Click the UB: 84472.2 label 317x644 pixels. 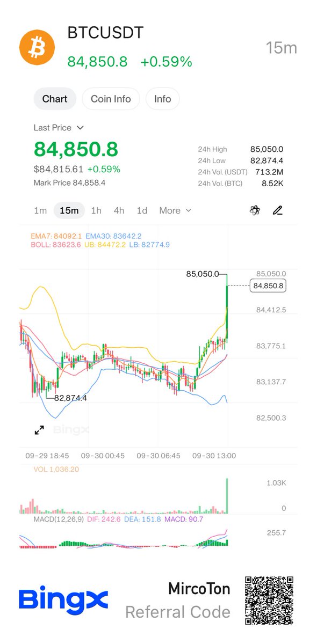(x=105, y=244)
